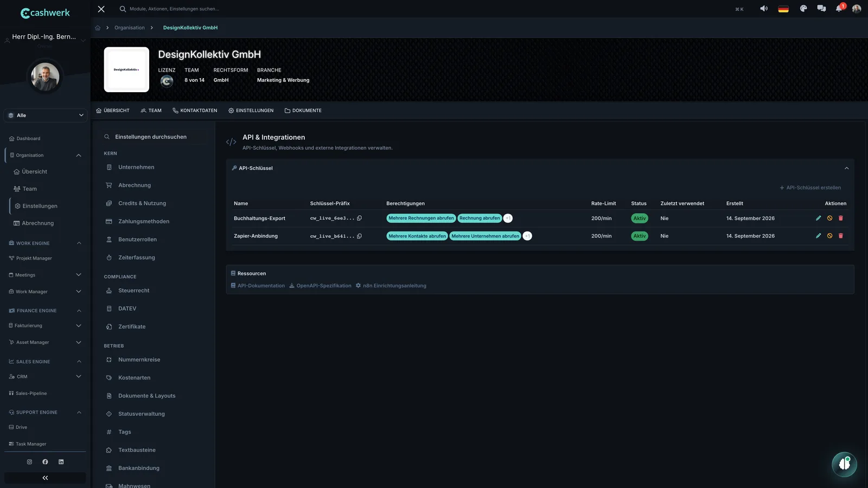Open the Instagram link in sidebar
This screenshot has width=868, height=488.
pyautogui.click(x=29, y=462)
